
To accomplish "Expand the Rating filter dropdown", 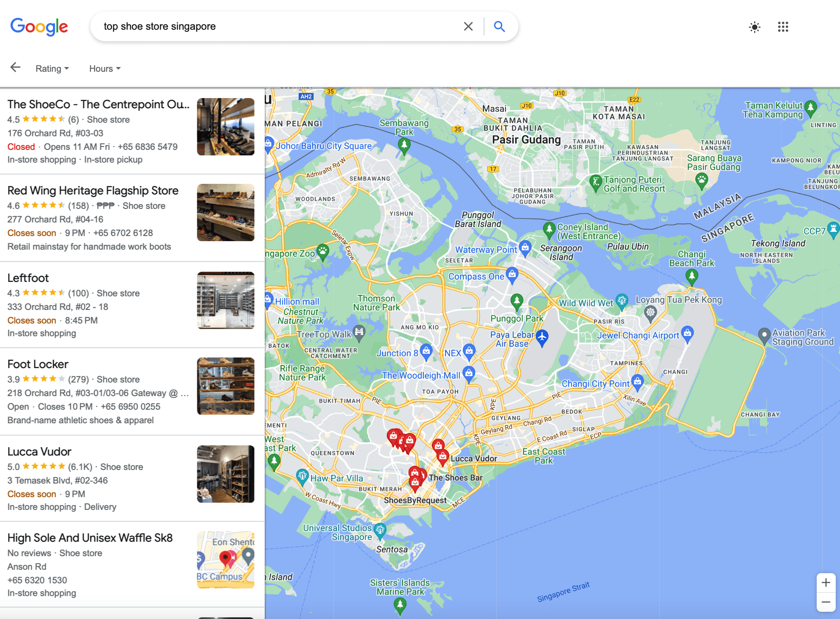I will tap(52, 69).
